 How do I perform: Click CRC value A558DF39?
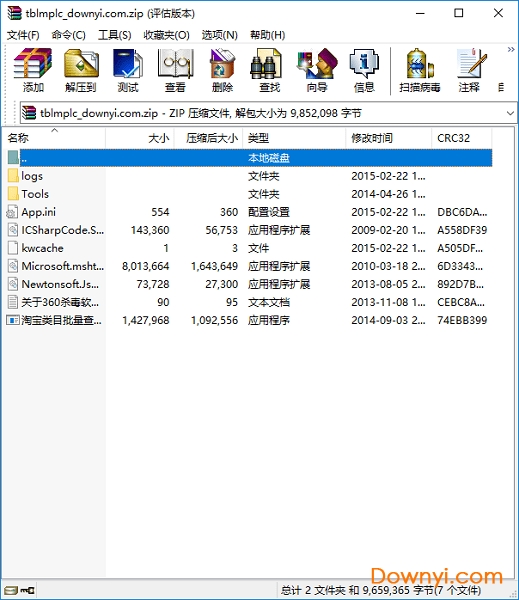462,230
